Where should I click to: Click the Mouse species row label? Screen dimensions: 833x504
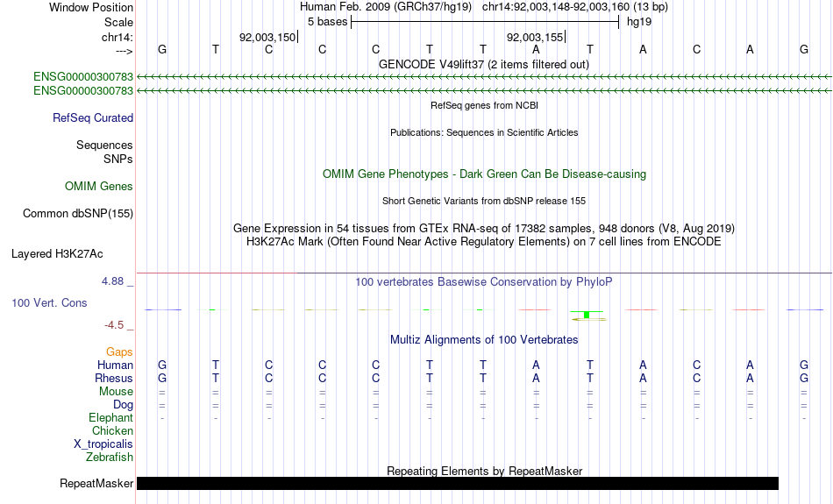coord(116,392)
